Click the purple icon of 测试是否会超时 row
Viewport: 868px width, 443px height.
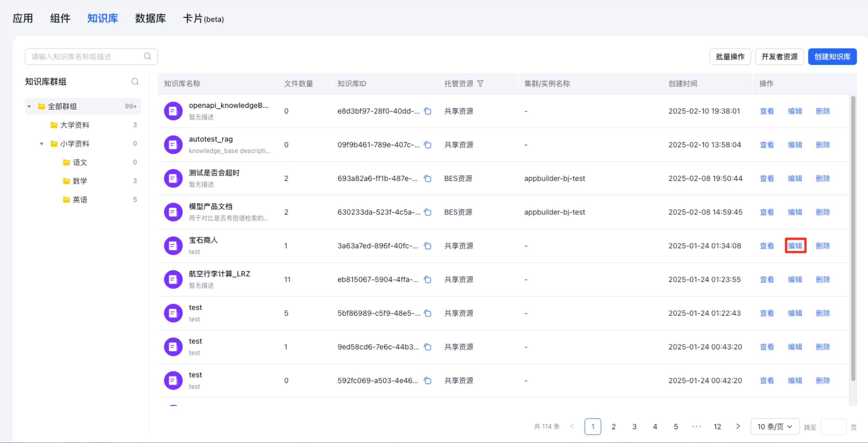point(173,178)
